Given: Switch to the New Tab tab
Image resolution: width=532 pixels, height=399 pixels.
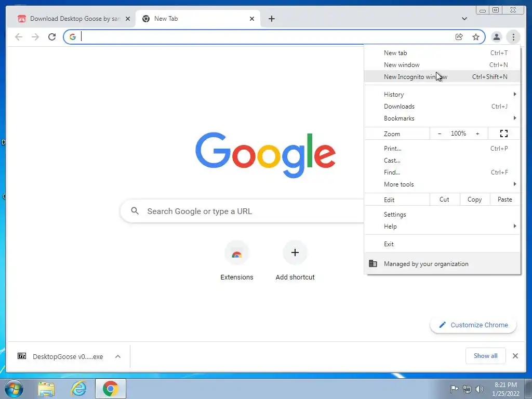Looking at the screenshot, I should click(198, 19).
